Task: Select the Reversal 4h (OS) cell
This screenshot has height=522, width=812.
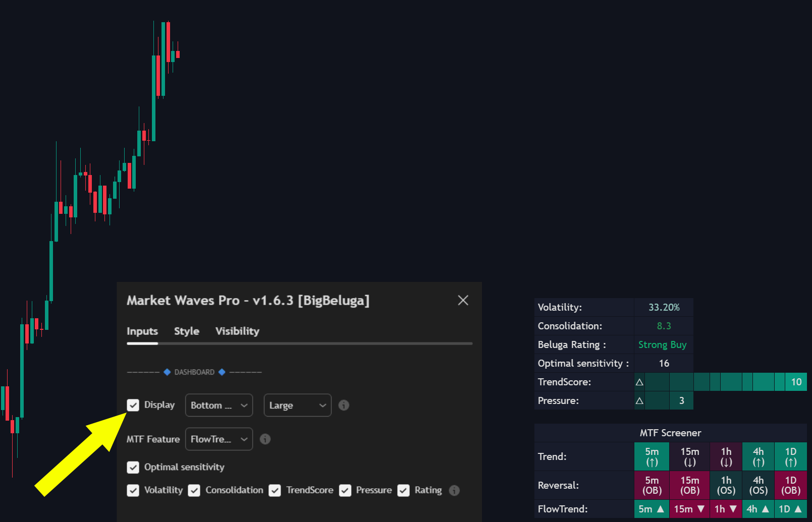Action: coord(759,485)
